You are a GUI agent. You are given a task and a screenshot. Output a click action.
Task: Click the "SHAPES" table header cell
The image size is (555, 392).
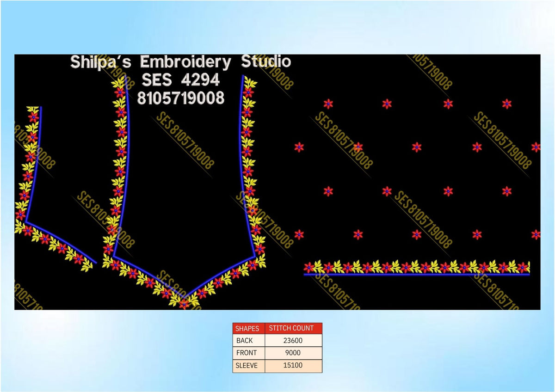coord(249,328)
